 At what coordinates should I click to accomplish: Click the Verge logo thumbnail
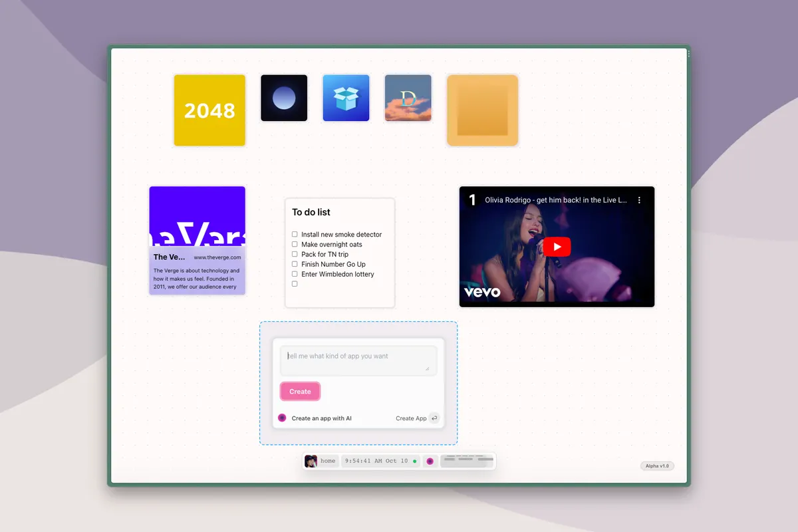198,216
